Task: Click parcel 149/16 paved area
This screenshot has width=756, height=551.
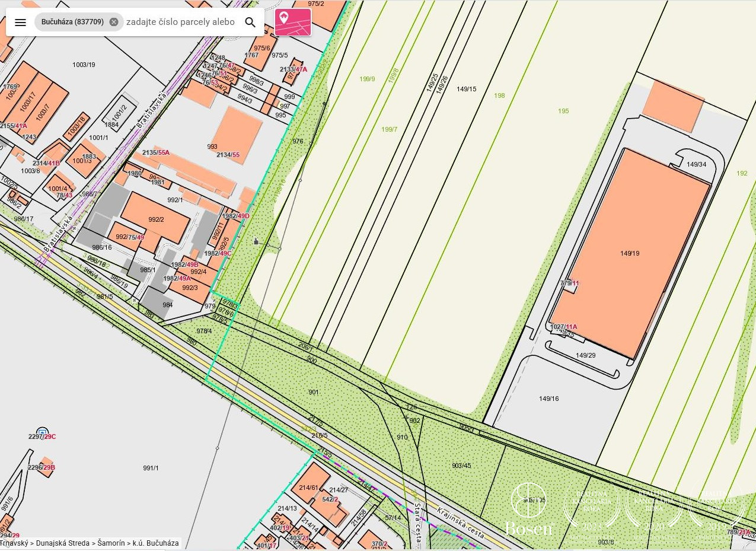Action: tap(548, 399)
